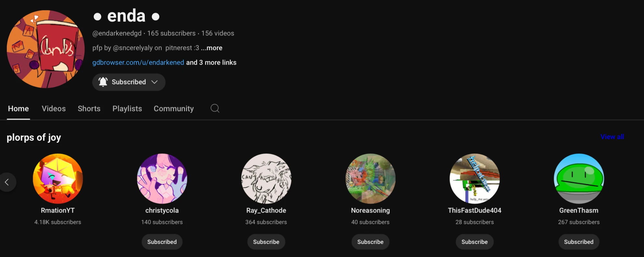Open enda's channel profile picture

pos(46,49)
